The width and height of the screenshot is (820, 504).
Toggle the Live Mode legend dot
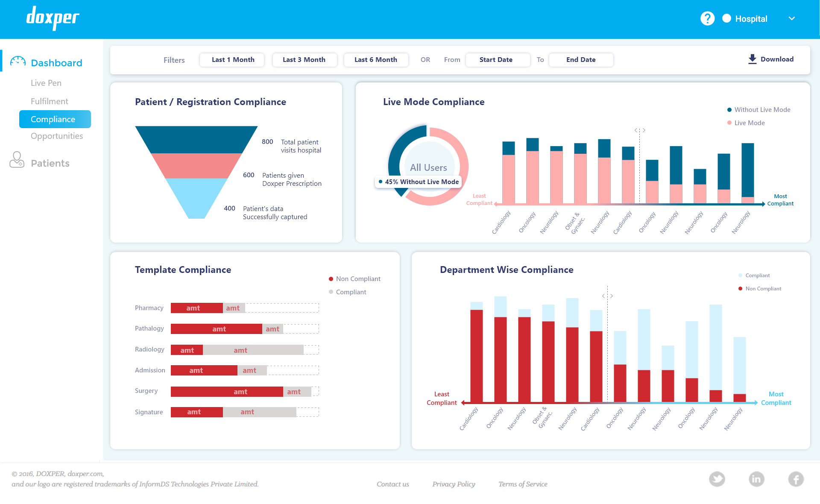[729, 123]
